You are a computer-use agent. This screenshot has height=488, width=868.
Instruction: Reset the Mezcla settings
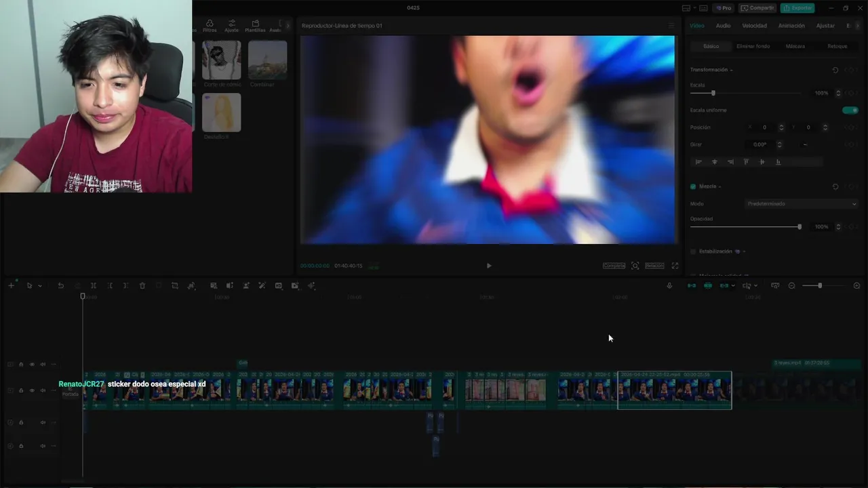[x=835, y=186]
